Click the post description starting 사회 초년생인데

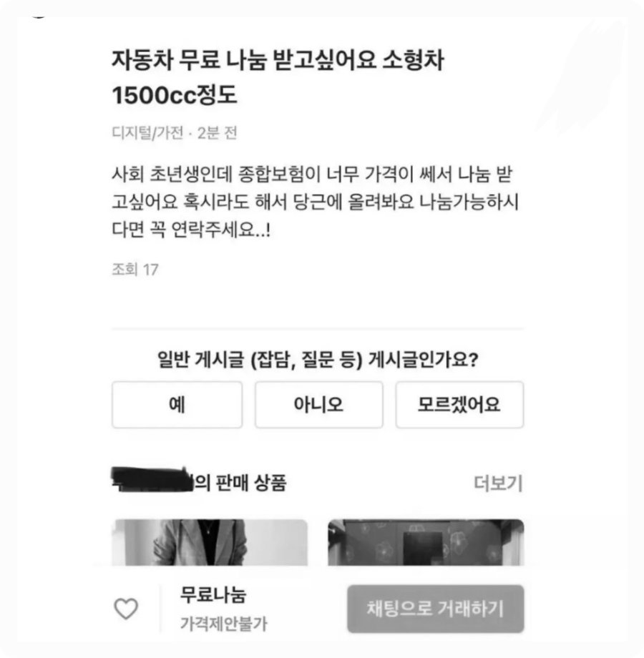[x=316, y=202]
